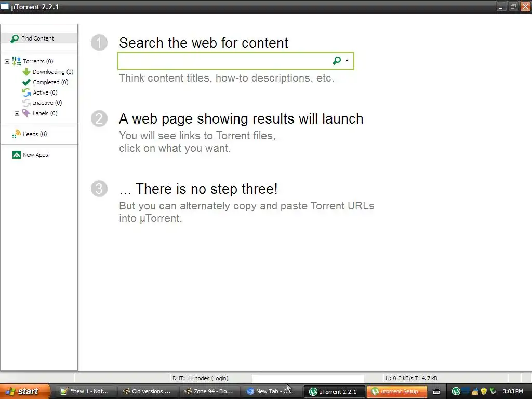Image resolution: width=532 pixels, height=399 pixels.
Task: Switch to utorrent Setup taskbar window
Action: [x=396, y=391]
